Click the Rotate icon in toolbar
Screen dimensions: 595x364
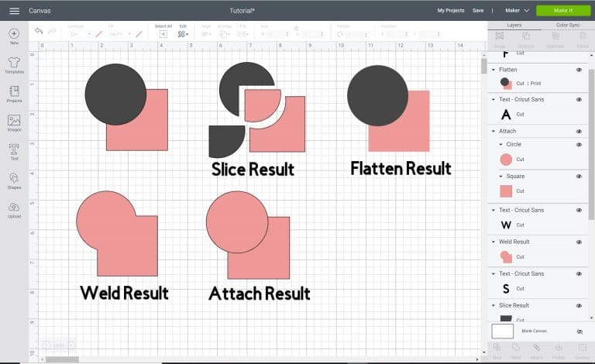[x=340, y=34]
